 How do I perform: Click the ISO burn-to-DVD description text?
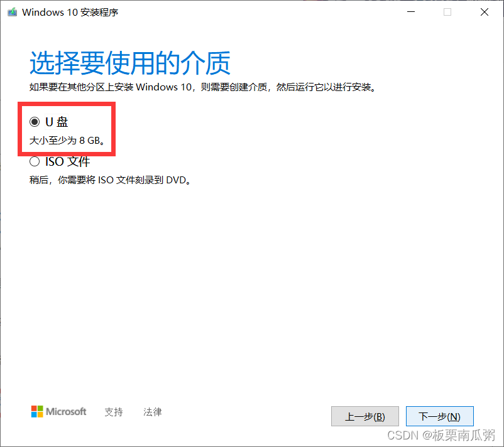110,180
